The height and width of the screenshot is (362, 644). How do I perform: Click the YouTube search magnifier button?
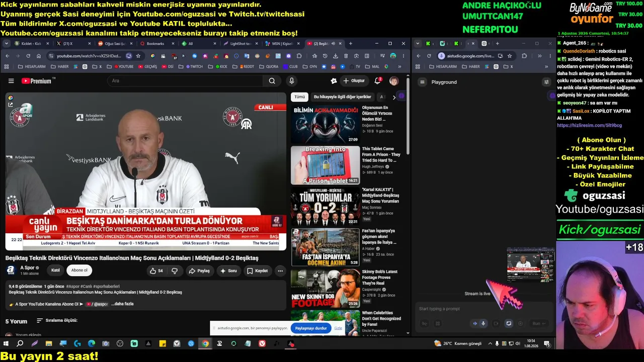(x=272, y=81)
